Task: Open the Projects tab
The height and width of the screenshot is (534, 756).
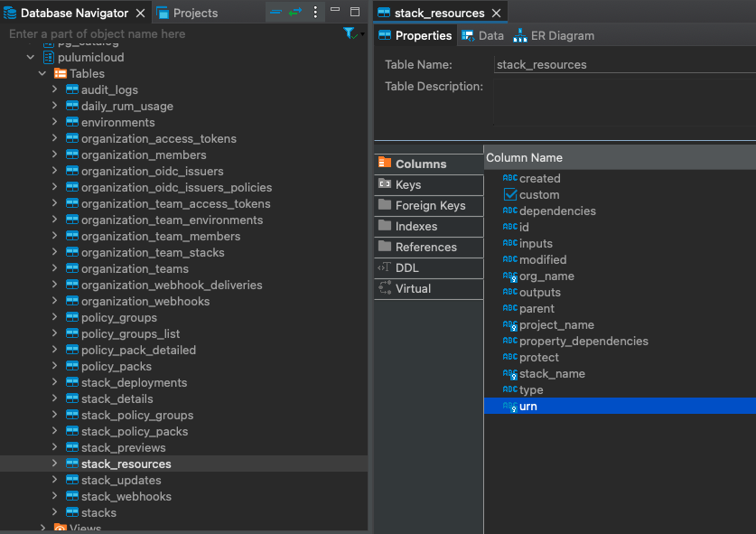Action: [x=187, y=13]
